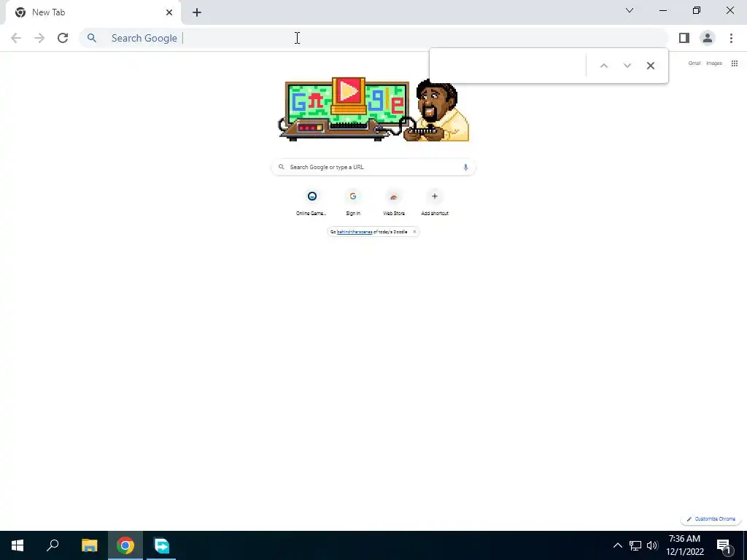
Task: Open the Online Games shortcut
Action: (311, 203)
